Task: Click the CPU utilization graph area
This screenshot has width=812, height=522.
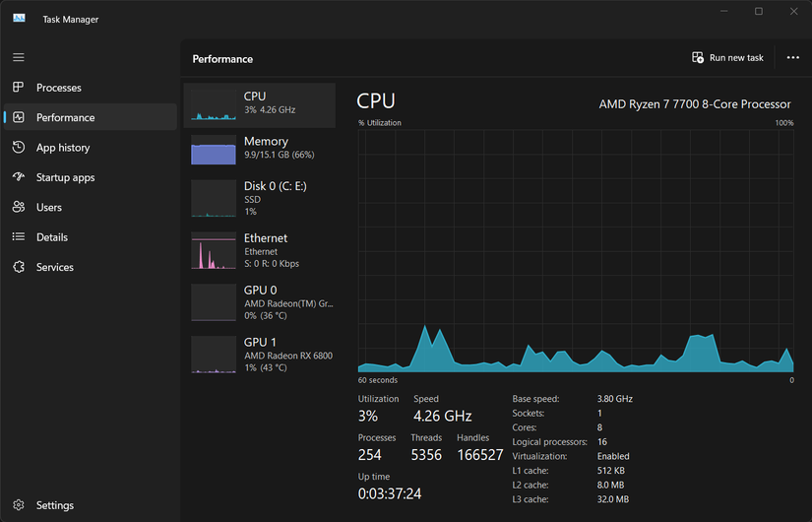Action: click(x=576, y=250)
